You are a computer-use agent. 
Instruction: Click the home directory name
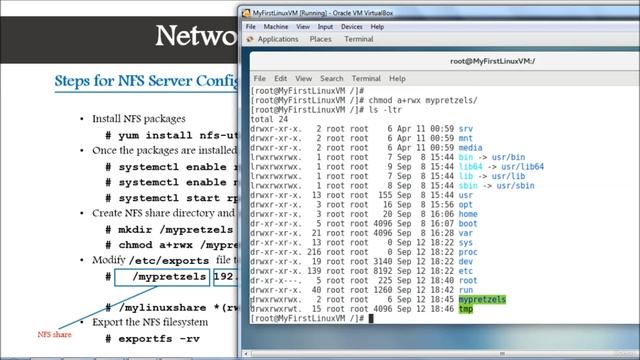coord(468,214)
